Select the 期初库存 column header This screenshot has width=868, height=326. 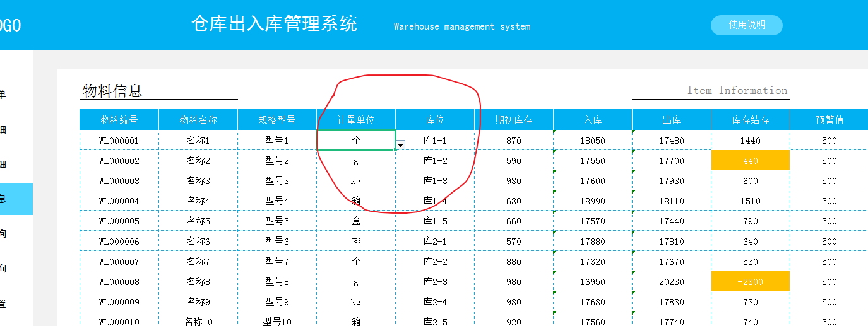click(x=514, y=120)
